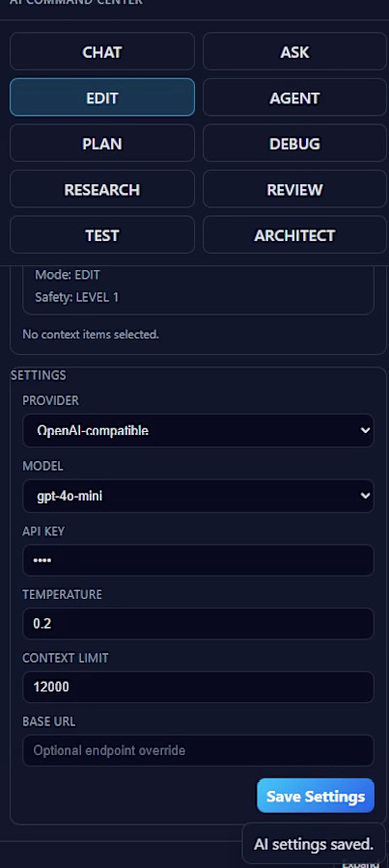Choose ARCHITECT mode

(x=294, y=234)
